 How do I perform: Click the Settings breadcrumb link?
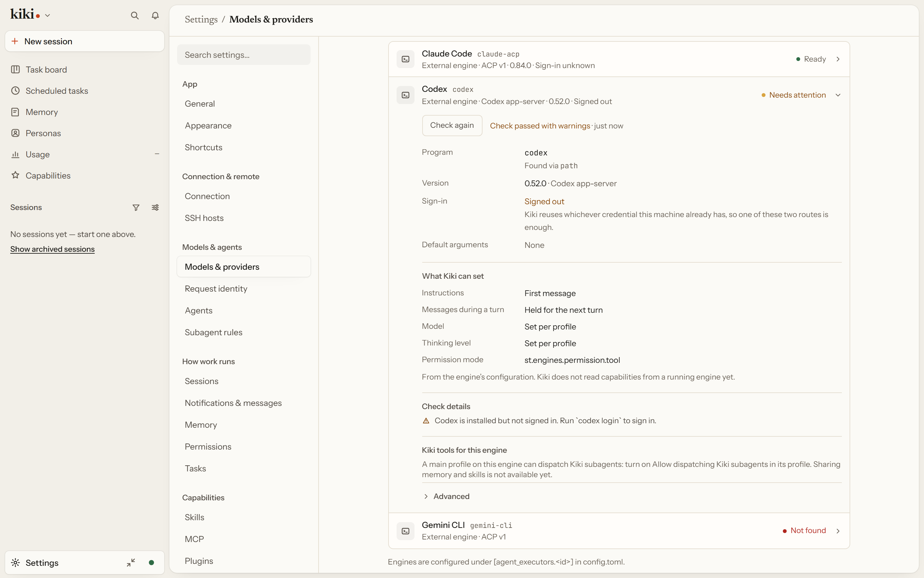[201, 19]
